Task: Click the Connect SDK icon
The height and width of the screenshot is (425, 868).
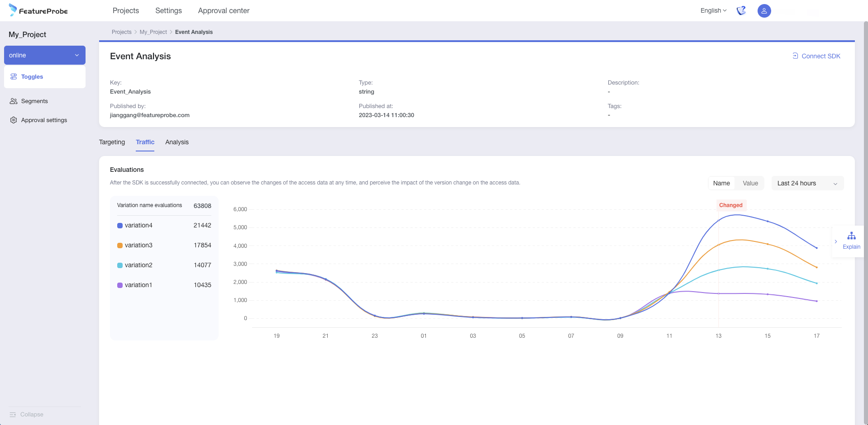Action: pos(795,56)
